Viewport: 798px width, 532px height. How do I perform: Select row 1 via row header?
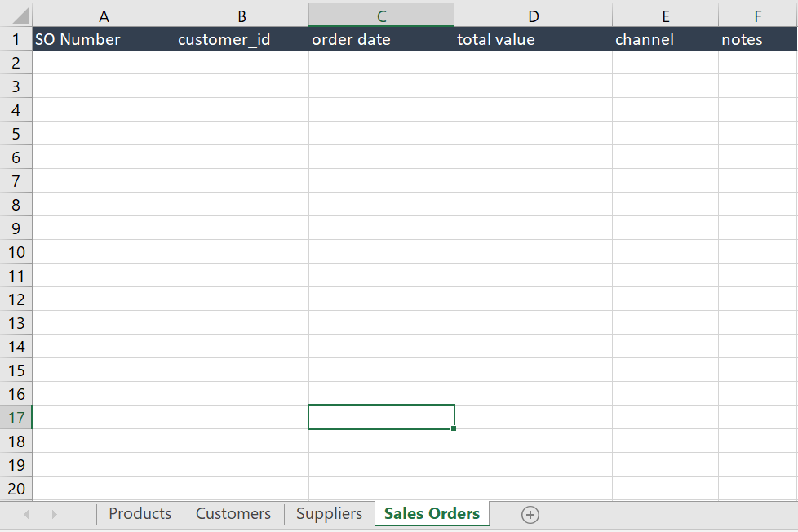coord(16,39)
